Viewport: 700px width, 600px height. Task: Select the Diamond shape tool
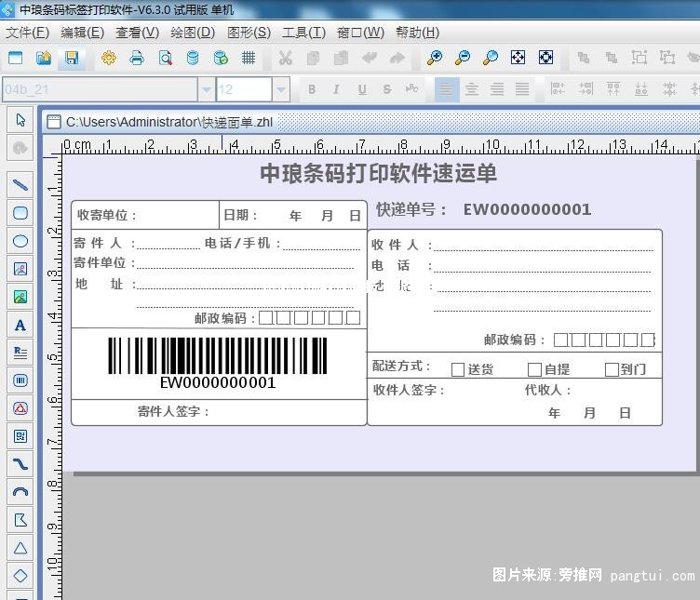point(20,576)
